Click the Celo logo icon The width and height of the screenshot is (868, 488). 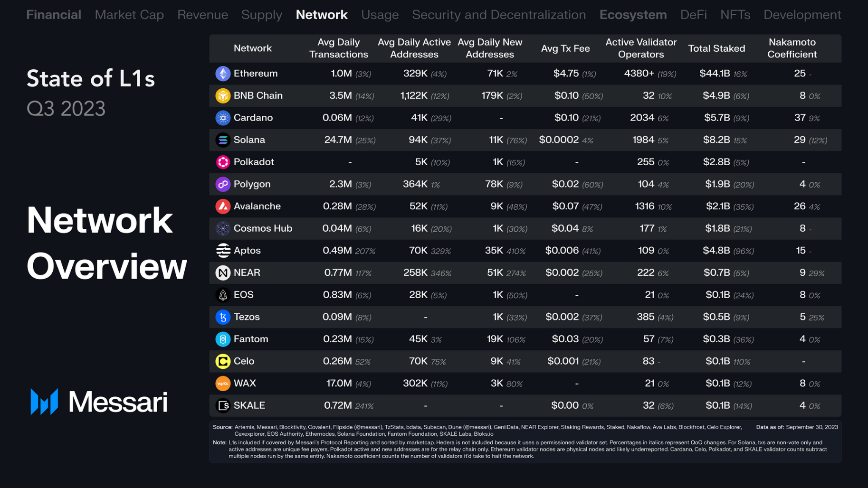tap(223, 361)
